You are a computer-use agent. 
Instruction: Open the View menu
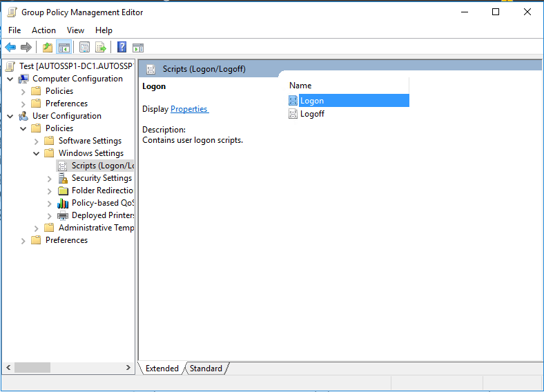[x=75, y=30]
